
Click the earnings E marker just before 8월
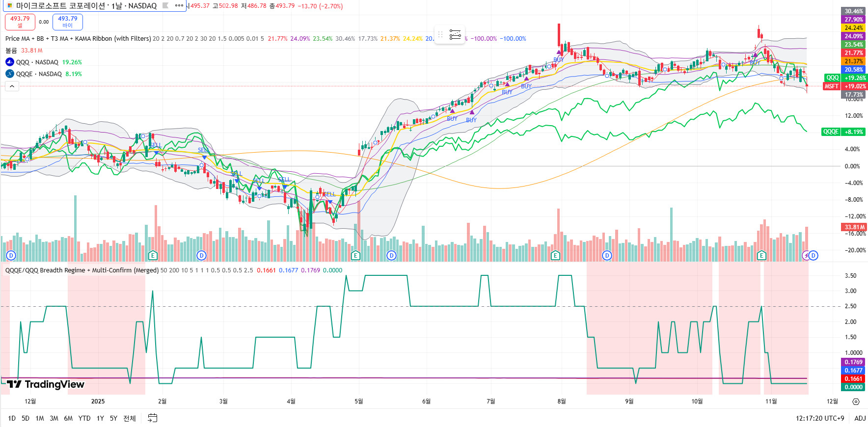(555, 255)
